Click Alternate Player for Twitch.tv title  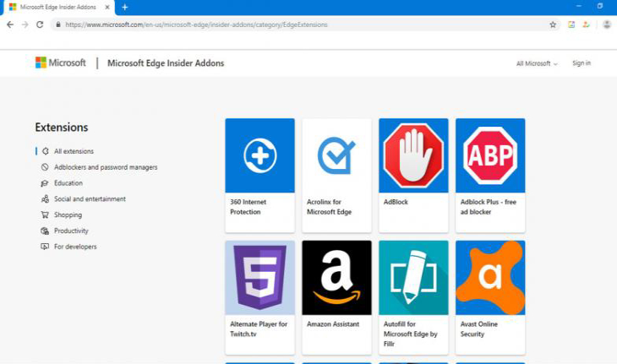(x=259, y=329)
